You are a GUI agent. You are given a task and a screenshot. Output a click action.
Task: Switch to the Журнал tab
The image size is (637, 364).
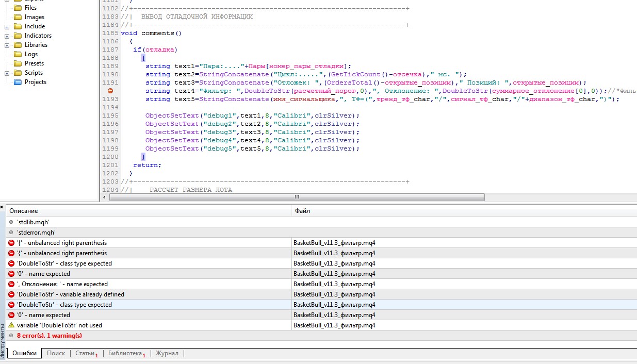click(167, 353)
